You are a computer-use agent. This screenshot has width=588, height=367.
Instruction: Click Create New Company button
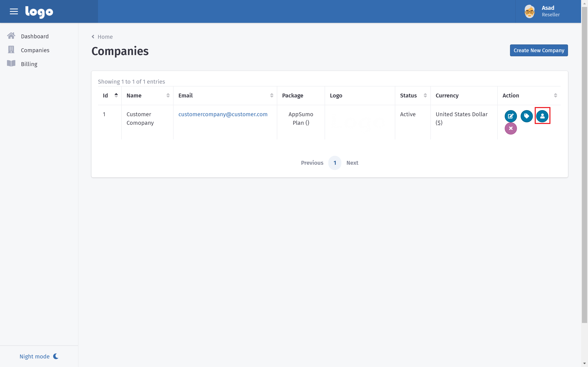click(x=539, y=50)
